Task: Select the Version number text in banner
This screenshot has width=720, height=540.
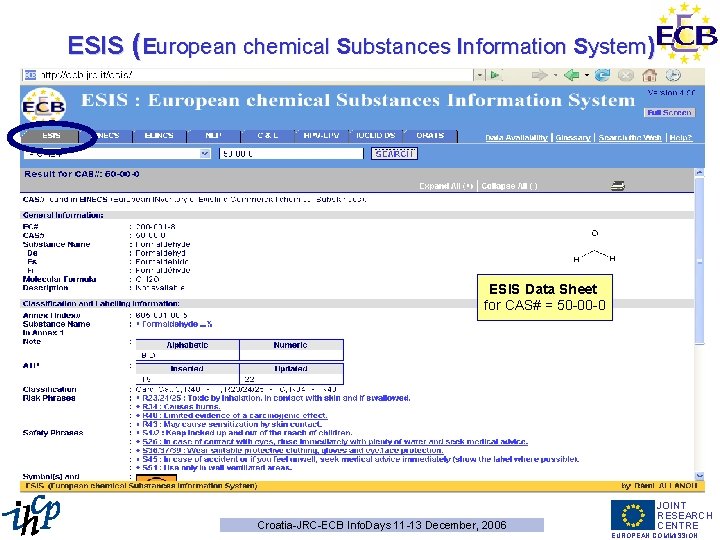Action: (x=671, y=93)
